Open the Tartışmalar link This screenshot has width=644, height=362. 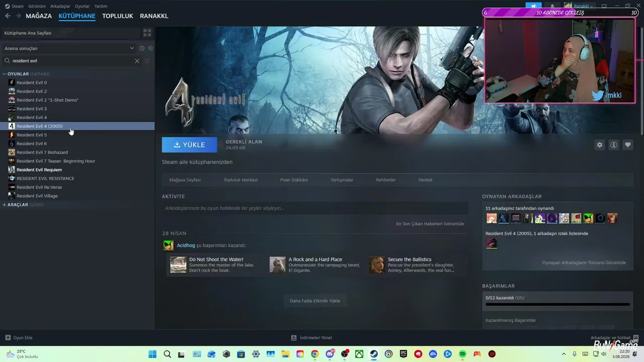pyautogui.click(x=342, y=180)
